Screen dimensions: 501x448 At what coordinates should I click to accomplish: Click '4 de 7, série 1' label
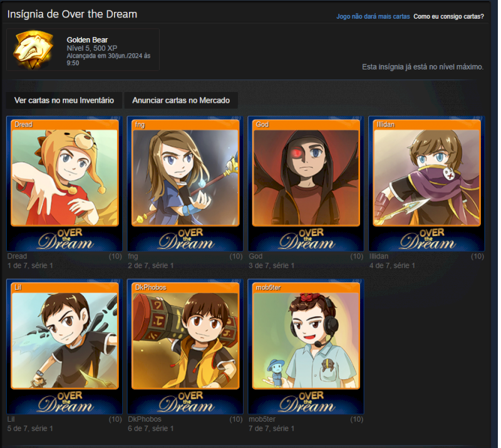[x=392, y=265]
